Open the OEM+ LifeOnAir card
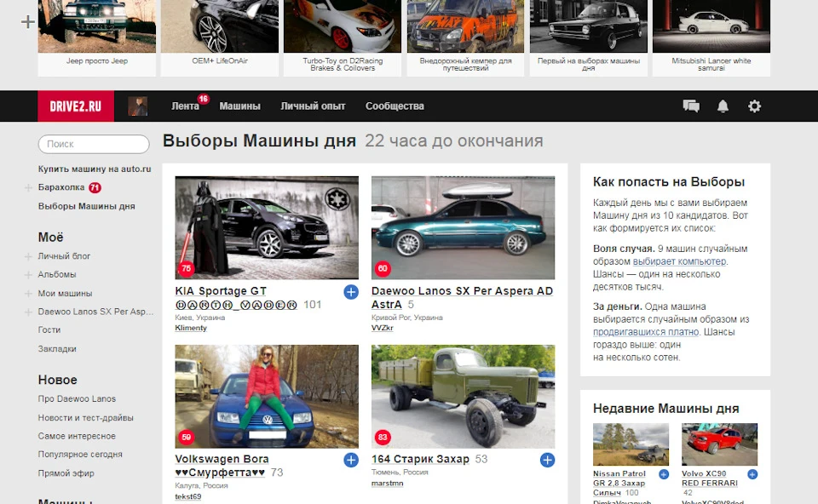The width and height of the screenshot is (818, 504). (x=220, y=37)
